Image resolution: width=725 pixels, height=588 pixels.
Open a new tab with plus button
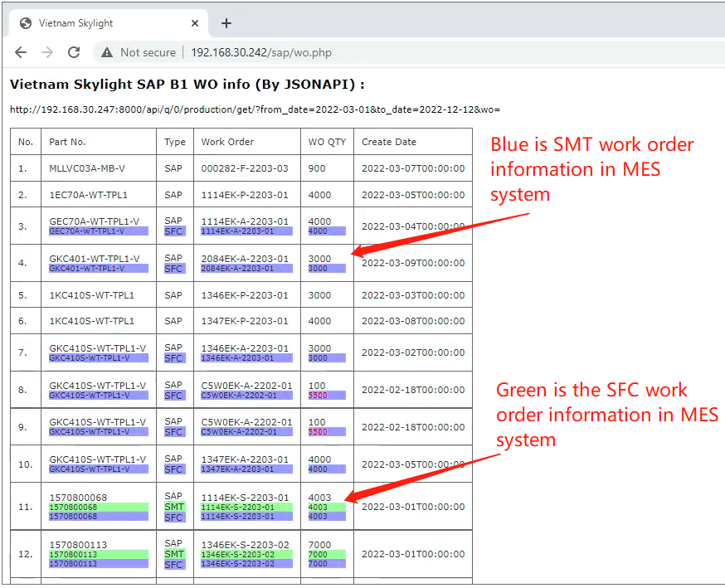[226, 23]
